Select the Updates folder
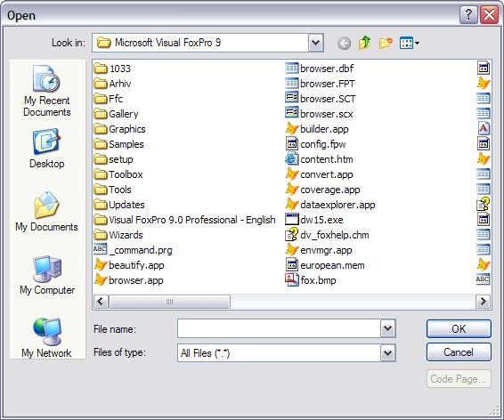504x420 pixels. coord(119,205)
